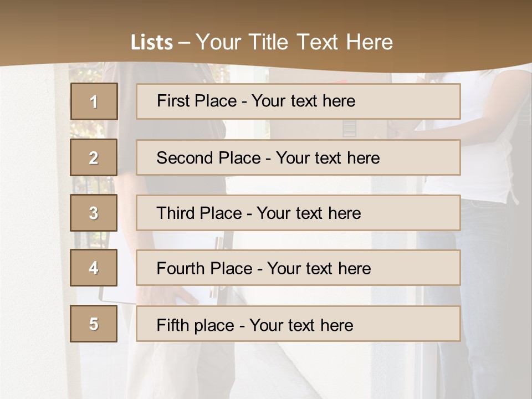Select the number 4 square
Image resolution: width=532 pixels, height=399 pixels.
[x=94, y=268]
